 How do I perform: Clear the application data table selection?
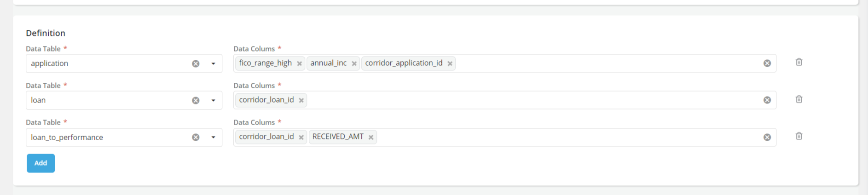click(x=196, y=63)
